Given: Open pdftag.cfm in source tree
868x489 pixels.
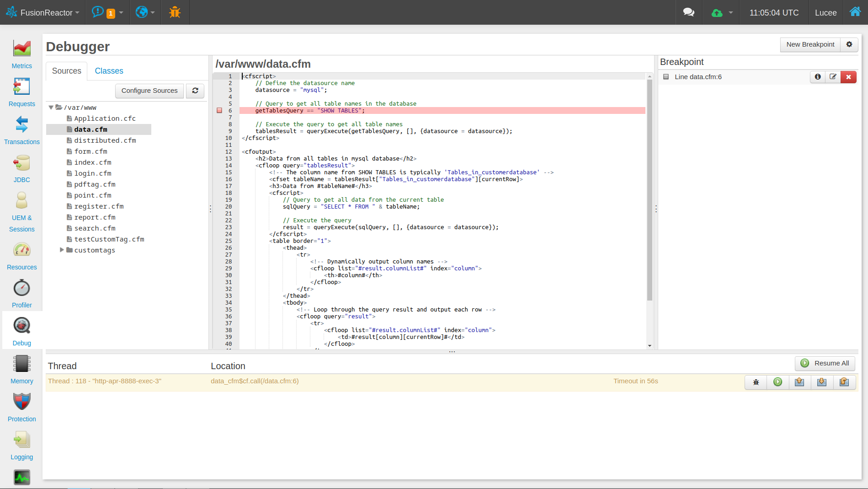Looking at the screenshot, I should click(95, 184).
